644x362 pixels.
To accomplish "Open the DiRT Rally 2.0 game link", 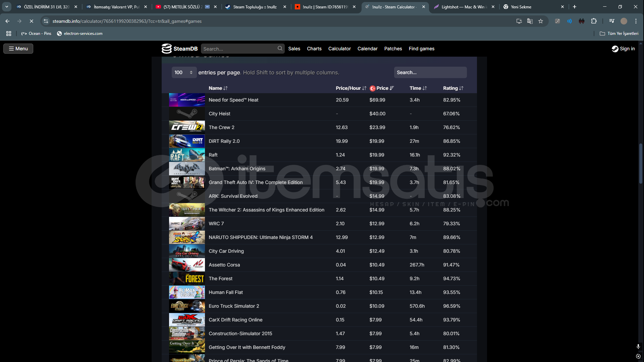I will pyautogui.click(x=224, y=141).
